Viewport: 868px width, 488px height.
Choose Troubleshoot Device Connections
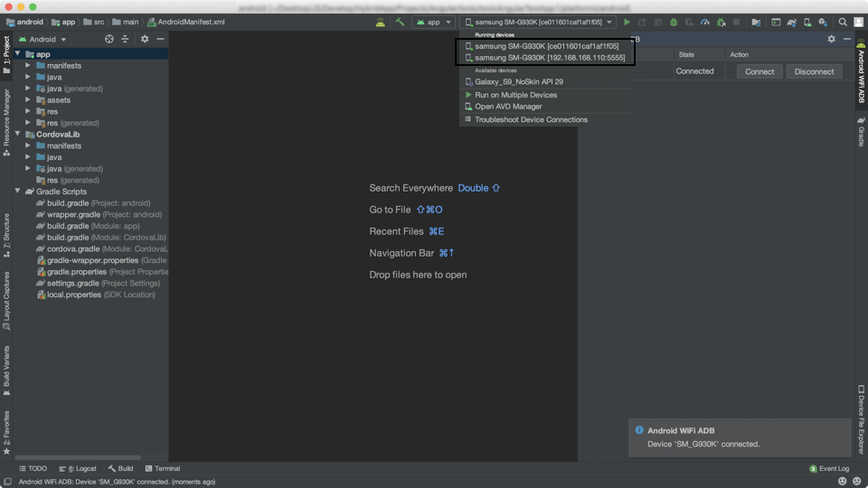click(544, 119)
